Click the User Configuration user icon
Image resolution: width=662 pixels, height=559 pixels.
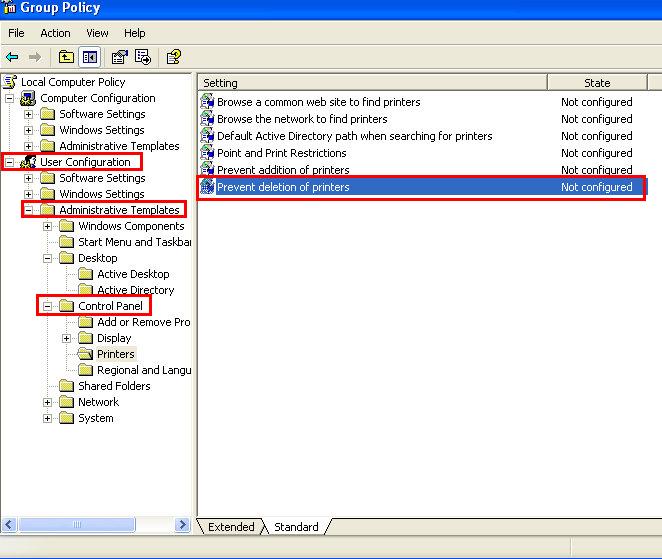tap(28, 162)
